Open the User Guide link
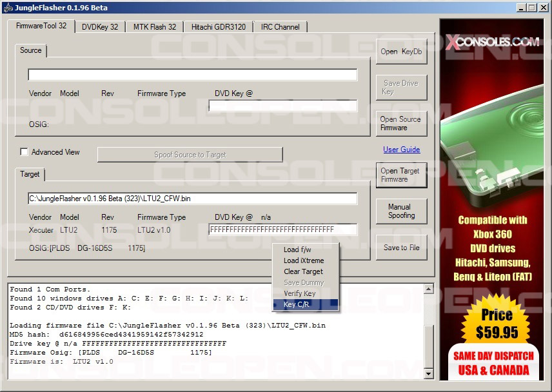The width and height of the screenshot is (552, 392). pos(401,150)
